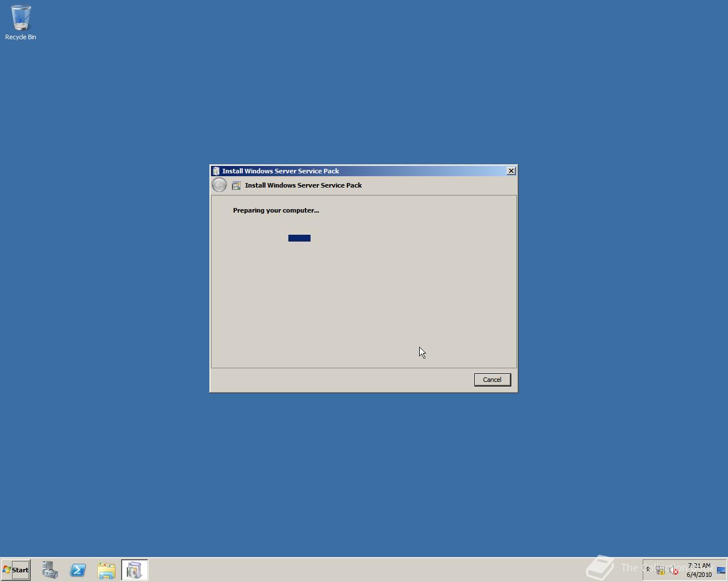Launch Windows PowerShell from the taskbar
This screenshot has height=582, width=728.
pyautogui.click(x=78, y=569)
